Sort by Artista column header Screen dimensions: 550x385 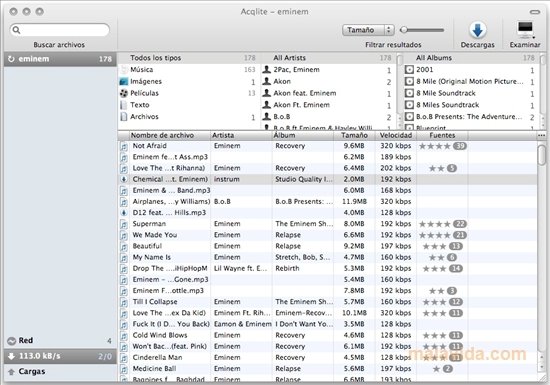click(x=241, y=135)
